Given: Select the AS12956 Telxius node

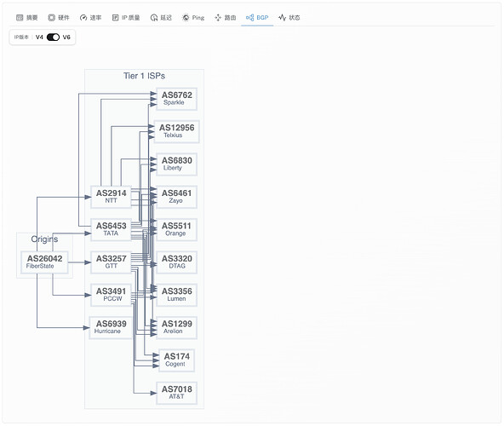Looking at the screenshot, I should coord(176,131).
